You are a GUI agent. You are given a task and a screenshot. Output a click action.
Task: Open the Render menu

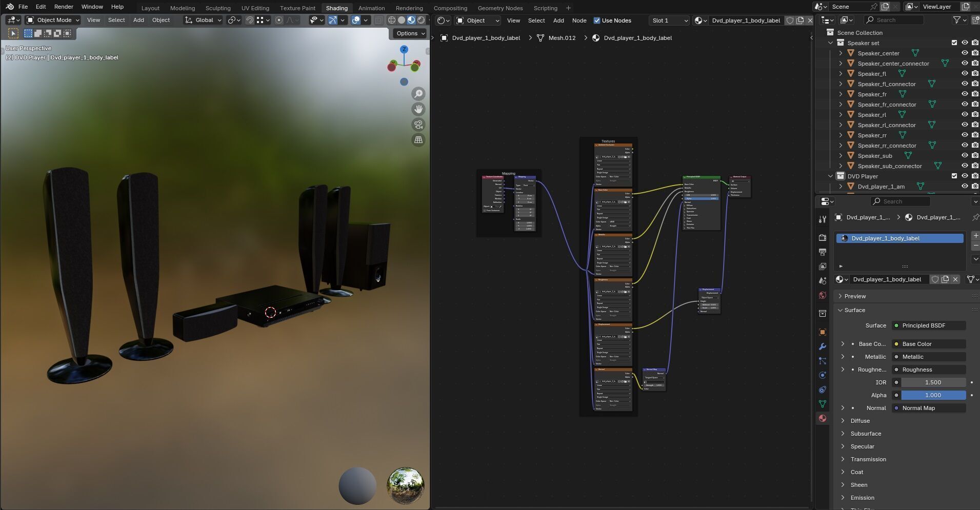click(64, 7)
